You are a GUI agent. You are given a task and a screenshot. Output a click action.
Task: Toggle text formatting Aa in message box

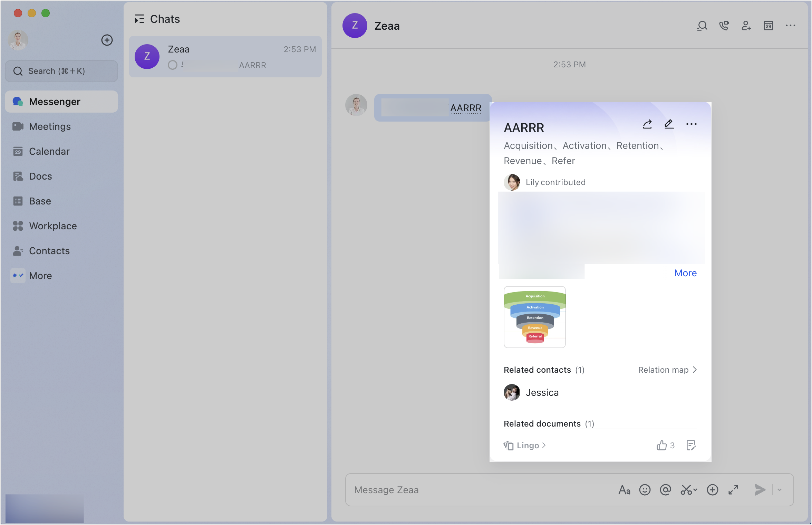[624, 490]
